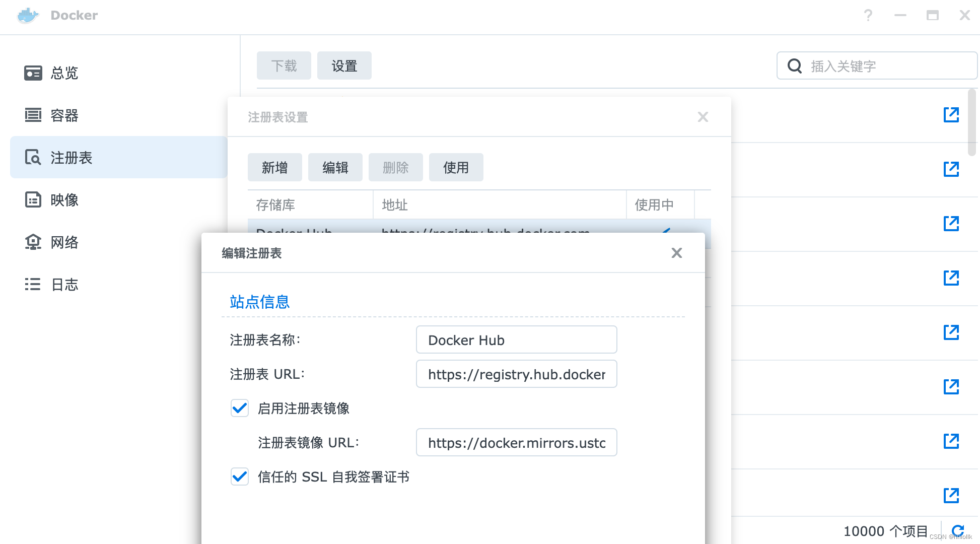Click the refresh icon beside 10000 个项目
Screen dimensions: 980x544
pyautogui.click(x=958, y=530)
